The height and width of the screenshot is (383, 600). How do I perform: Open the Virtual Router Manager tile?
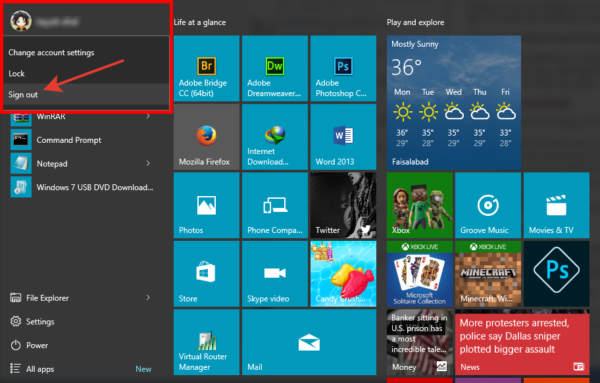click(x=207, y=342)
